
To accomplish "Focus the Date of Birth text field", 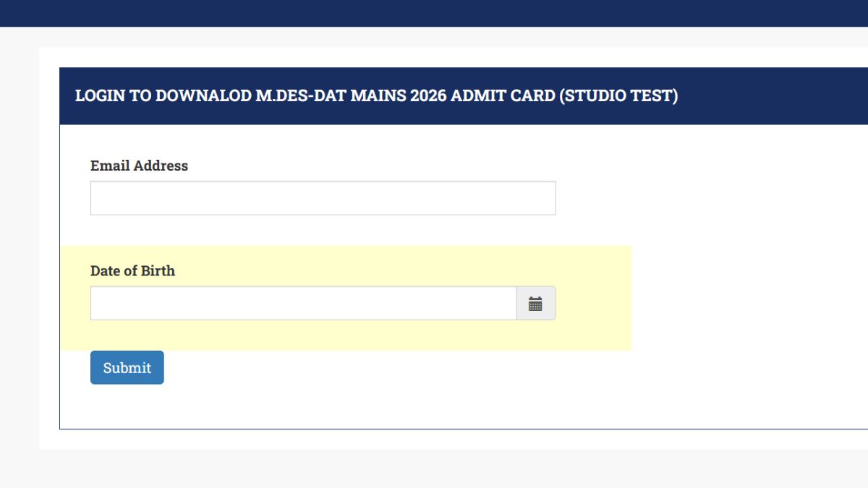I will [x=304, y=302].
